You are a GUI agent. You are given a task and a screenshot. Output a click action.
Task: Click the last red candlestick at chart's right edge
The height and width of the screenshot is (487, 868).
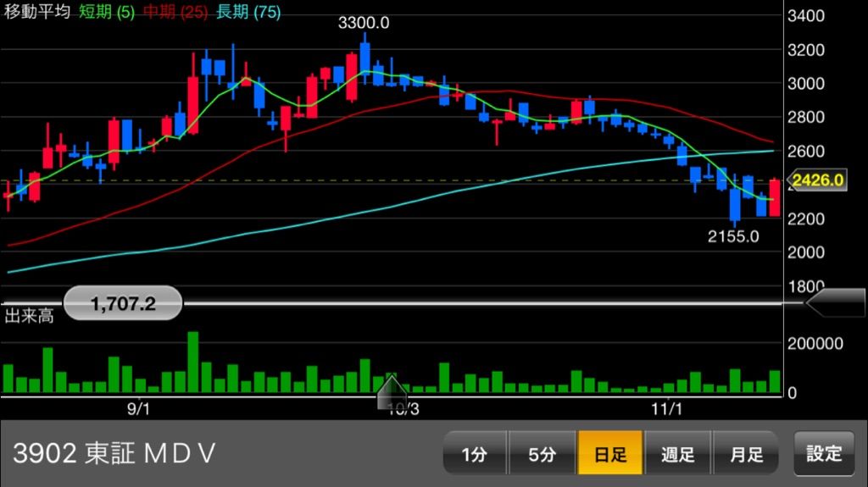tap(775, 197)
